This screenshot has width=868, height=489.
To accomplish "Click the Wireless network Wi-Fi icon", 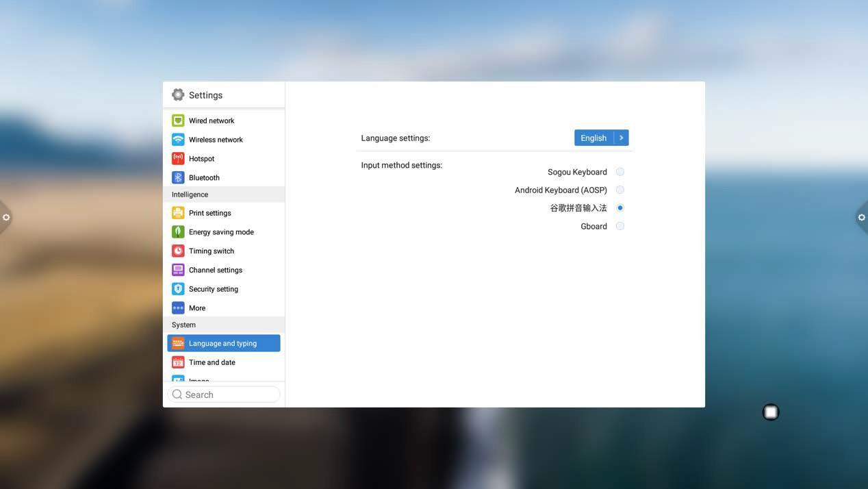I will pyautogui.click(x=178, y=140).
